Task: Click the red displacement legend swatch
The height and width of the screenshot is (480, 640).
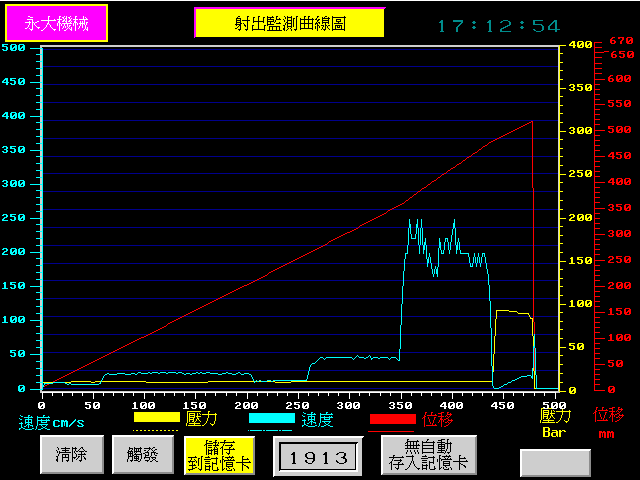Action: tap(393, 418)
